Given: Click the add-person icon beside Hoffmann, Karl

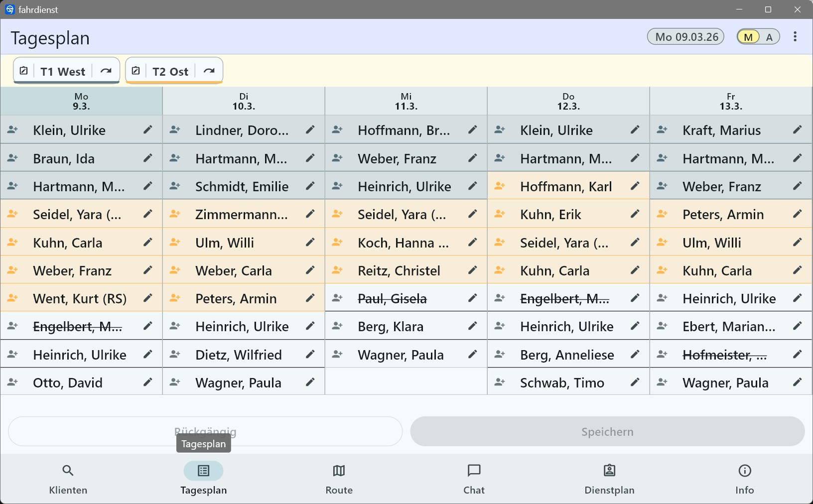Looking at the screenshot, I should [500, 186].
